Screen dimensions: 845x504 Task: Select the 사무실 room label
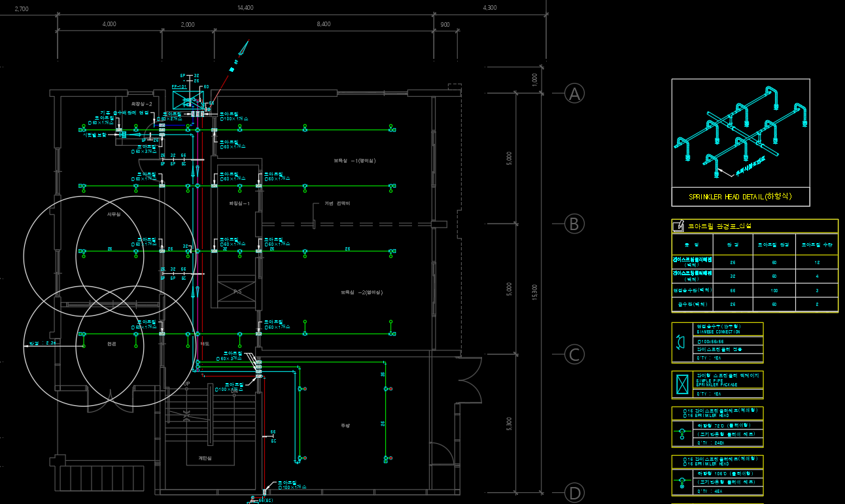coord(114,214)
